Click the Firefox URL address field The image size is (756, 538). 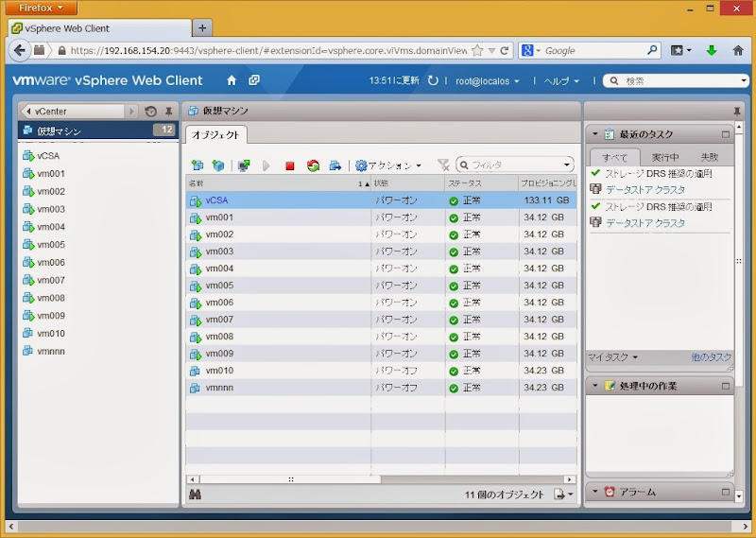click(268, 50)
